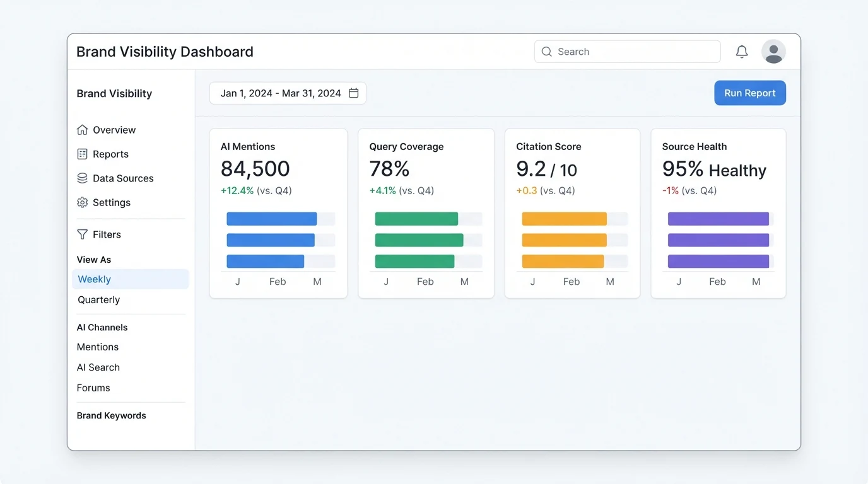
Task: Click the -1% change figure
Action: [x=671, y=191]
